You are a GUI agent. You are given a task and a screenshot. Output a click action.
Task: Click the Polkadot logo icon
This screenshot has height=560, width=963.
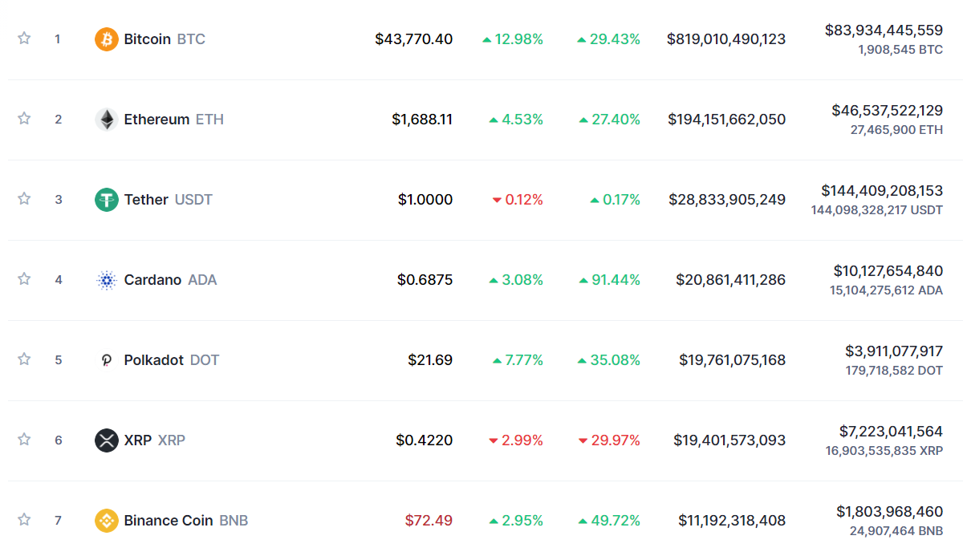(x=107, y=360)
